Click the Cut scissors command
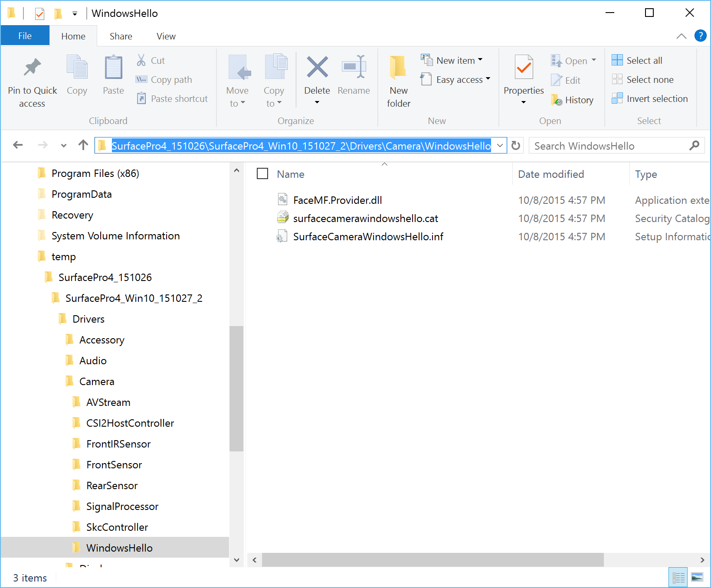Image resolution: width=711 pixels, height=588 pixels. click(x=151, y=60)
